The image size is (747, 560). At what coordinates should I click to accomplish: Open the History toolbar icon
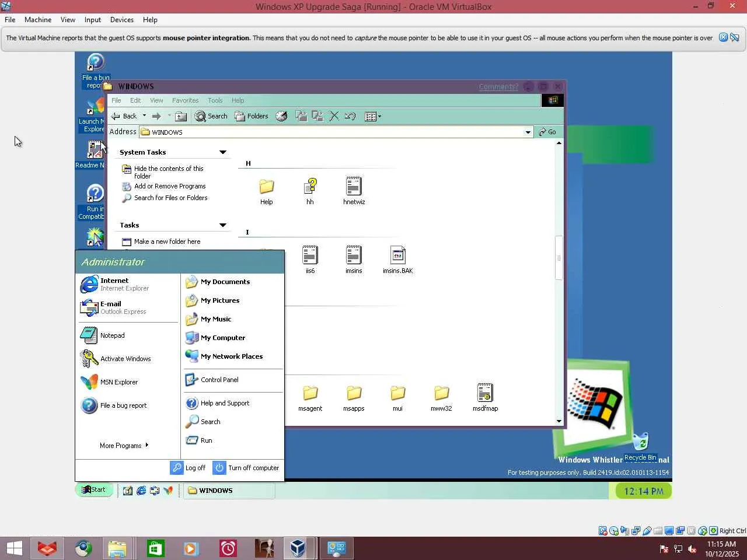click(x=281, y=116)
